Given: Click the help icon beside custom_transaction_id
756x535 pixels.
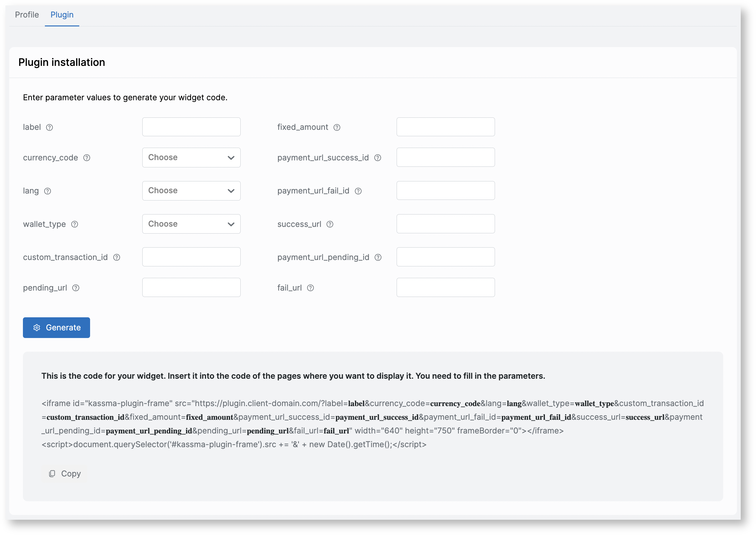Looking at the screenshot, I should click(117, 257).
